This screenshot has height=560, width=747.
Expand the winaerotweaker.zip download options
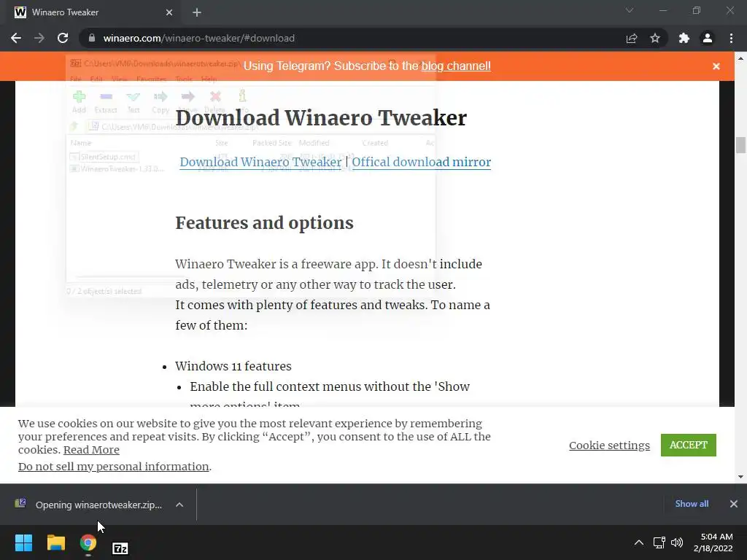click(x=179, y=505)
